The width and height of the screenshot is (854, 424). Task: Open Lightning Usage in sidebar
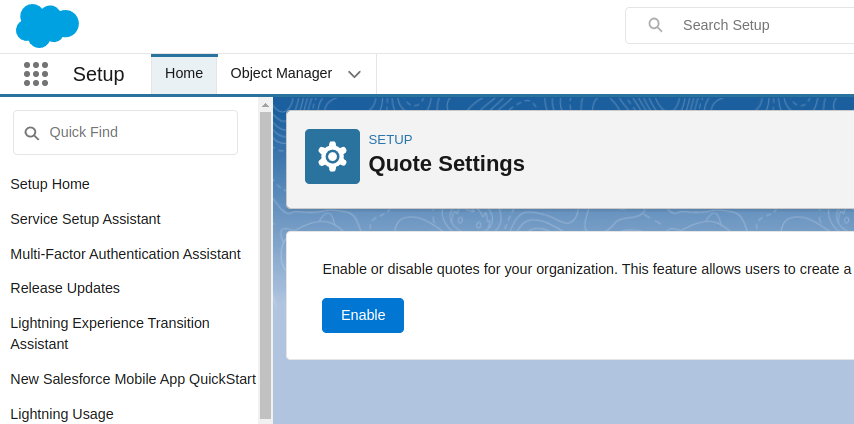62,414
